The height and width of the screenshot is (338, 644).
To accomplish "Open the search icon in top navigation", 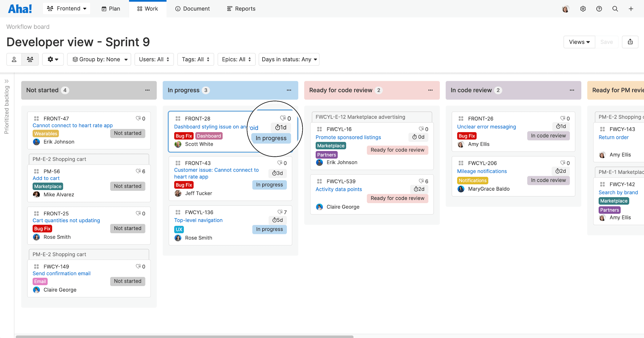I will pyautogui.click(x=615, y=9).
